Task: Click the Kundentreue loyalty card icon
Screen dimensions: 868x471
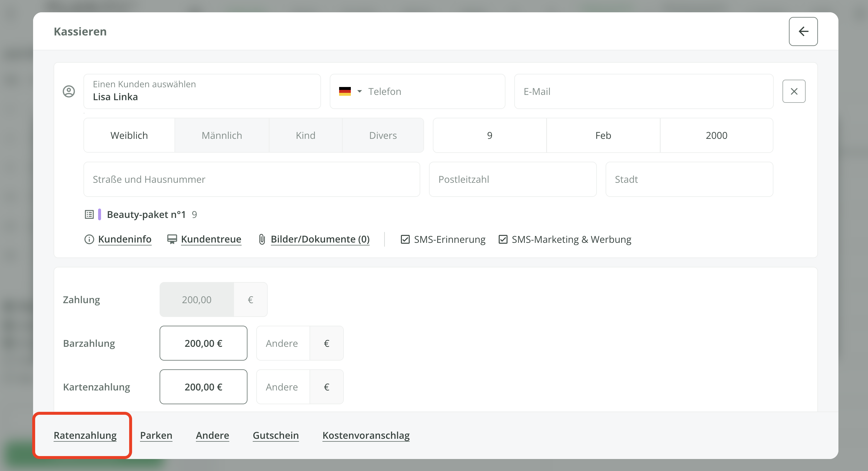Action: [172, 239]
